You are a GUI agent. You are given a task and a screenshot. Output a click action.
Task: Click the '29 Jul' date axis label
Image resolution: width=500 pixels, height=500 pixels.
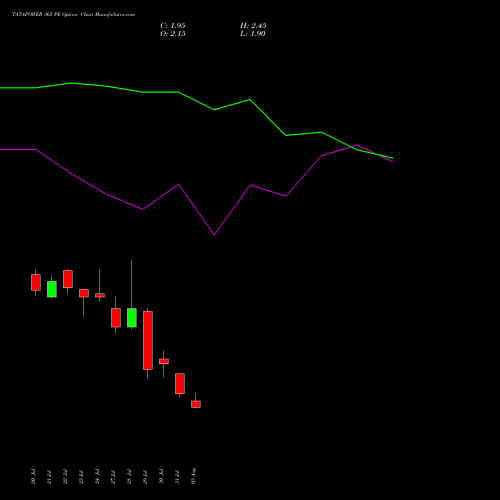145,477
